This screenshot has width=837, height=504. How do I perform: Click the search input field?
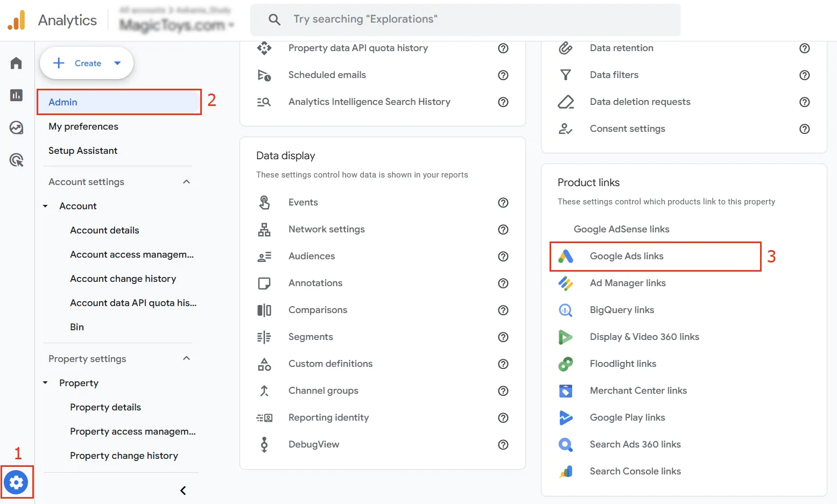(474, 20)
